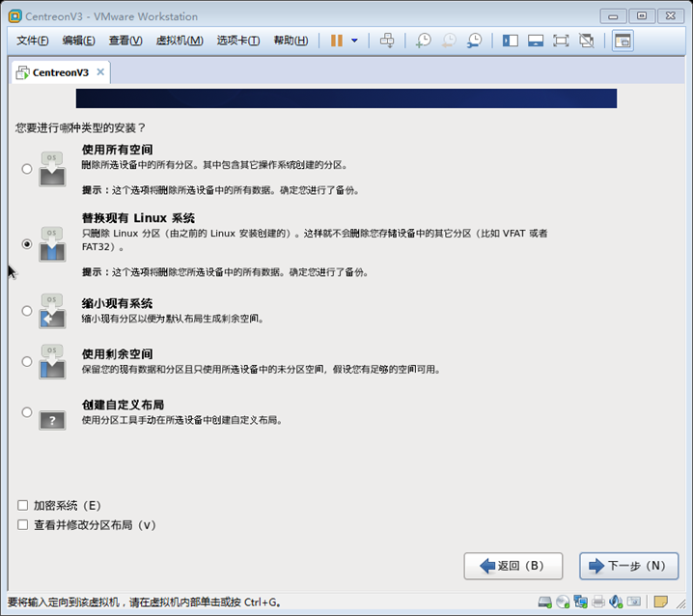Viewport: 693px width, 616px height.
Task: Revert to the previous snapshot
Action: tap(449, 41)
